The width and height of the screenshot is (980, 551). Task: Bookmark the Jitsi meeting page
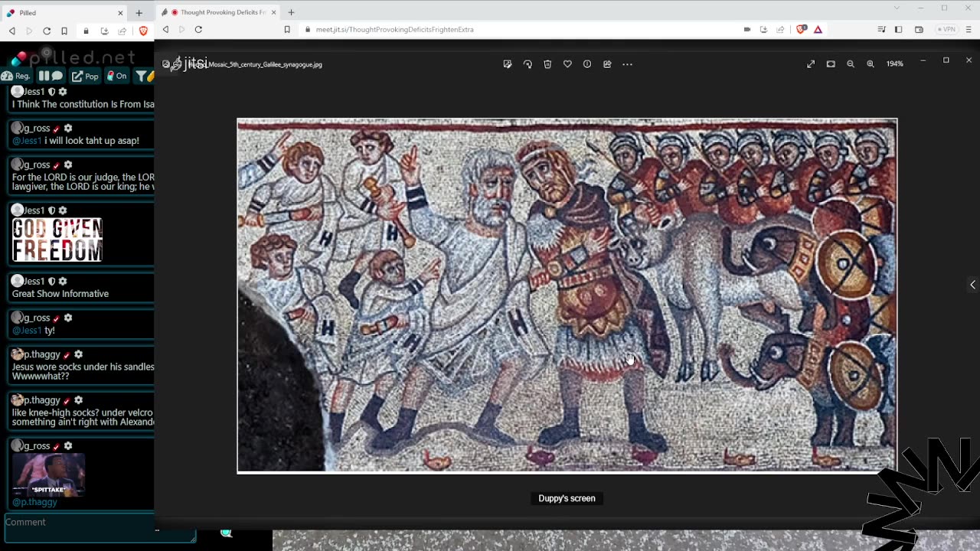pyautogui.click(x=287, y=30)
